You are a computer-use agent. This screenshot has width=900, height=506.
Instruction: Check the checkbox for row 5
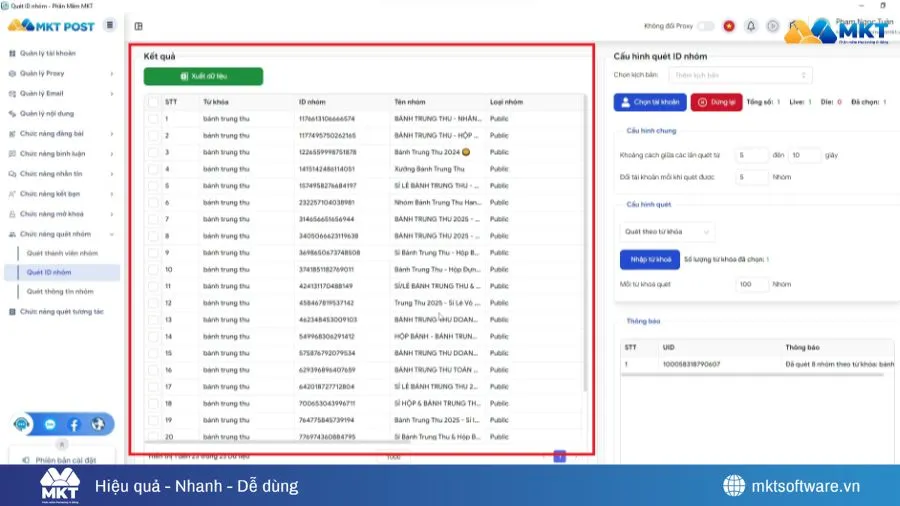[x=153, y=186]
